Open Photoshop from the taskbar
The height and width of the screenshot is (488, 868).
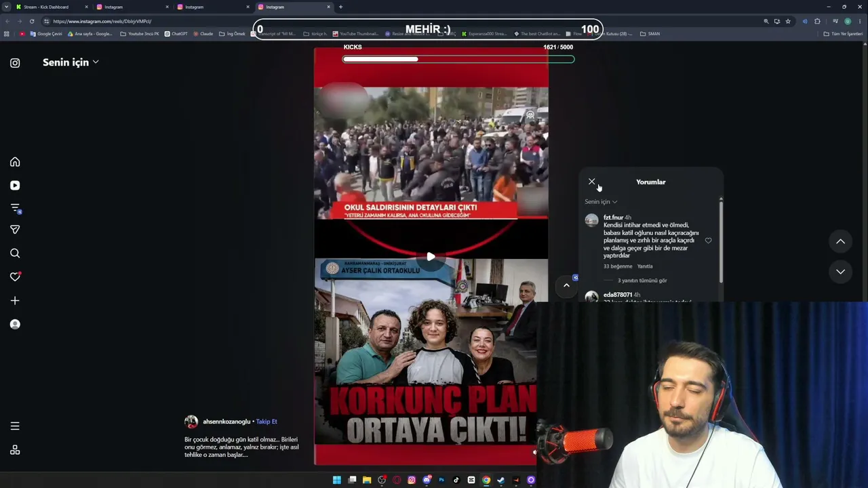441,480
